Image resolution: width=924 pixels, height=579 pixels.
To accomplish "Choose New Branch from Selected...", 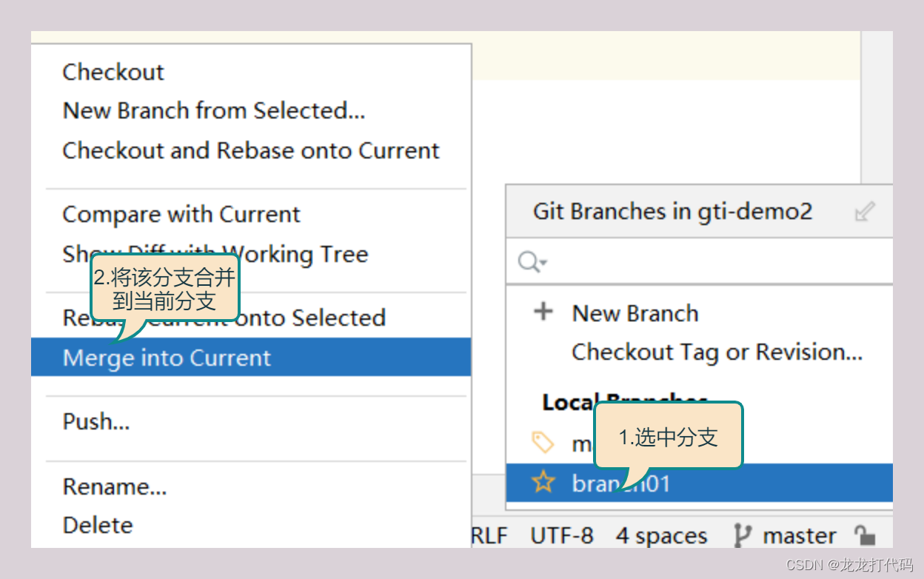I will tap(214, 111).
